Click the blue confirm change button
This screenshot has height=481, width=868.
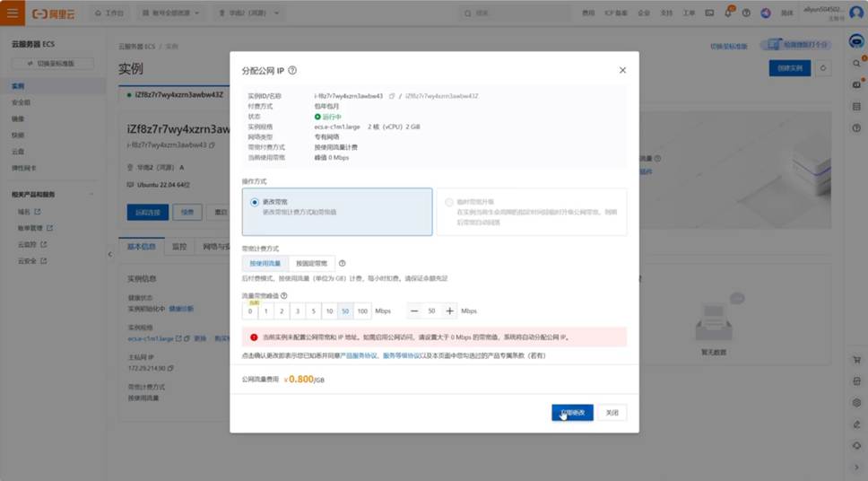[572, 413]
